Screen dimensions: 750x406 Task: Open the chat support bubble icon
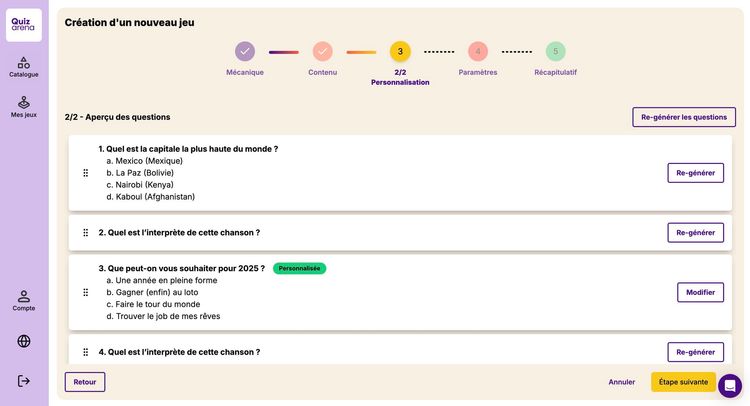pyautogui.click(x=730, y=385)
